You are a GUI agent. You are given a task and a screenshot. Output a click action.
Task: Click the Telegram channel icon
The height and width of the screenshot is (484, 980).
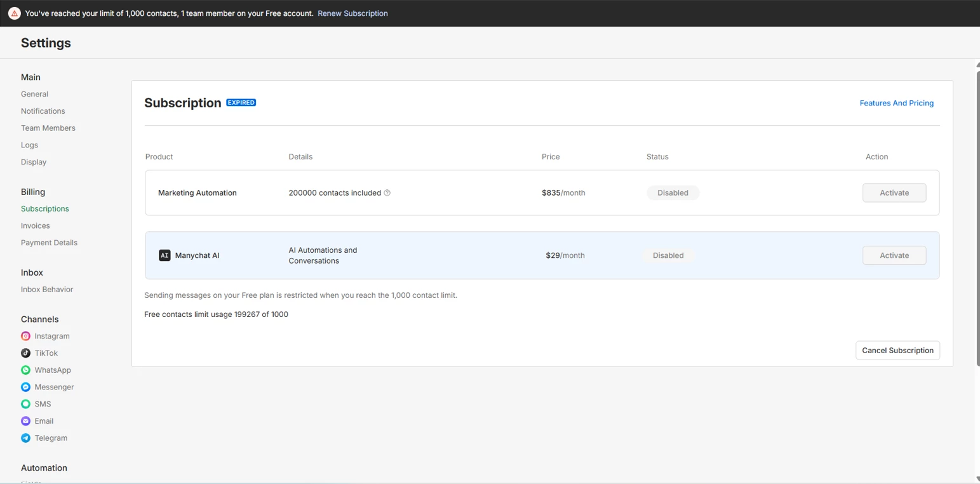[25, 438]
